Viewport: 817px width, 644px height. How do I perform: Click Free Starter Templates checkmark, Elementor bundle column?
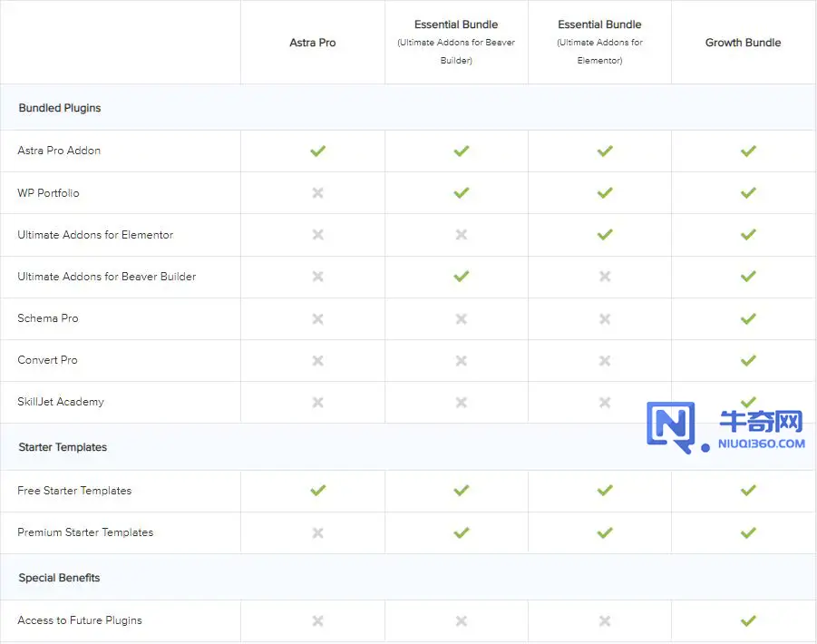(x=605, y=491)
